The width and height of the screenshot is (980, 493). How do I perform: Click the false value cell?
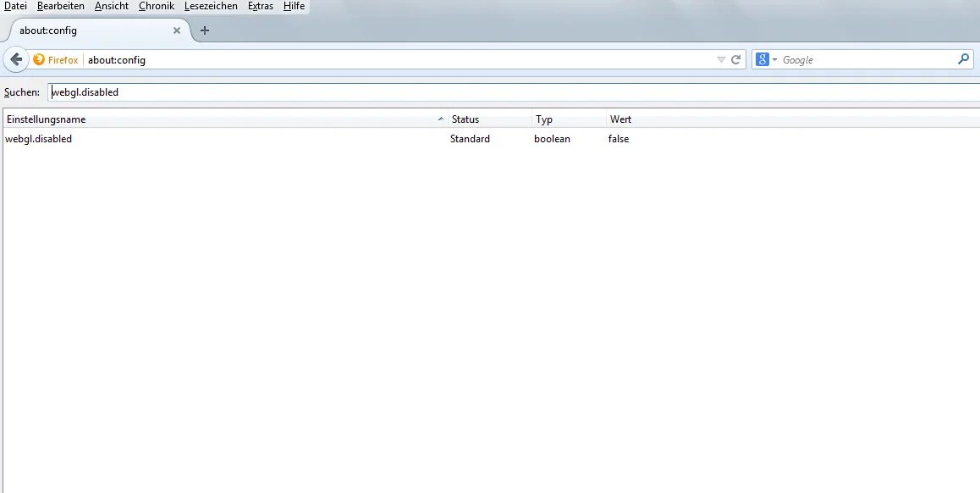(x=618, y=139)
